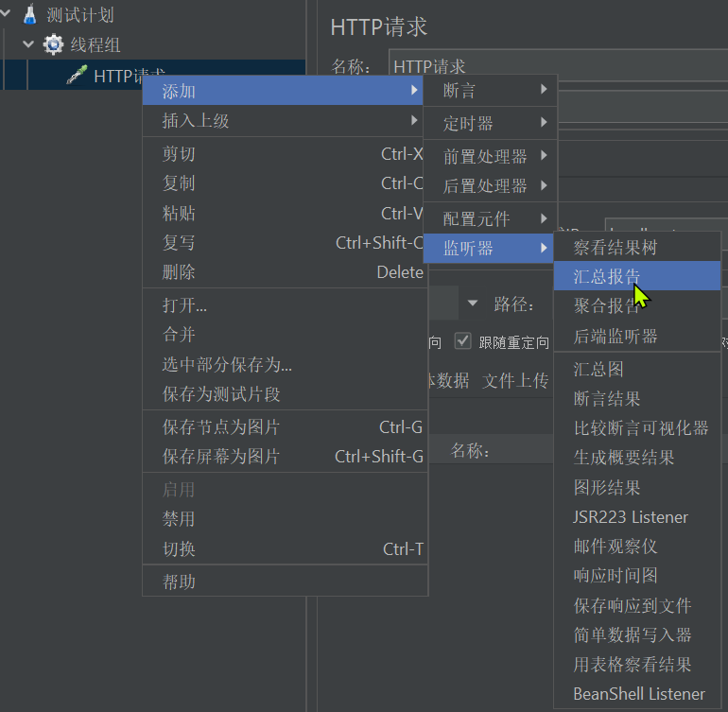Choose 剪切 from the context menu

coord(286,154)
